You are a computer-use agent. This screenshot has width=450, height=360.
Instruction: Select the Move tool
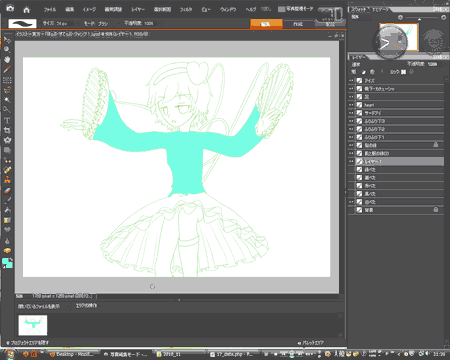7,40
